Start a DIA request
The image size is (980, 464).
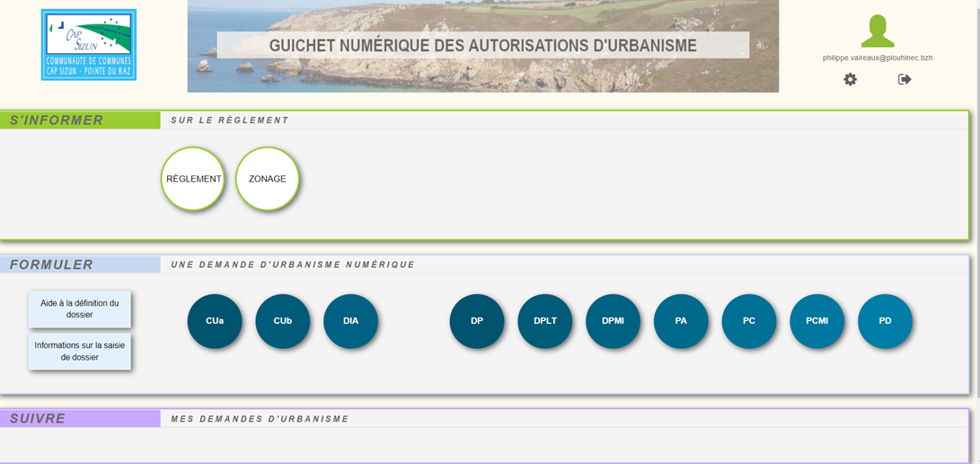click(350, 321)
